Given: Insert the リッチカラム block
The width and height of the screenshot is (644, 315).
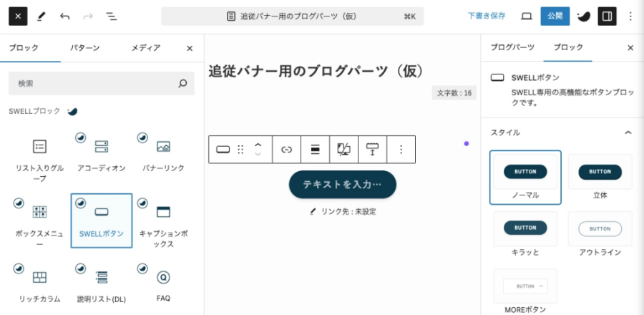Looking at the screenshot, I should [40, 286].
